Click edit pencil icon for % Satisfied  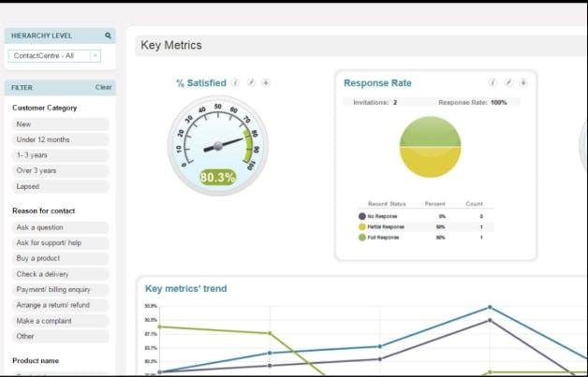[251, 82]
